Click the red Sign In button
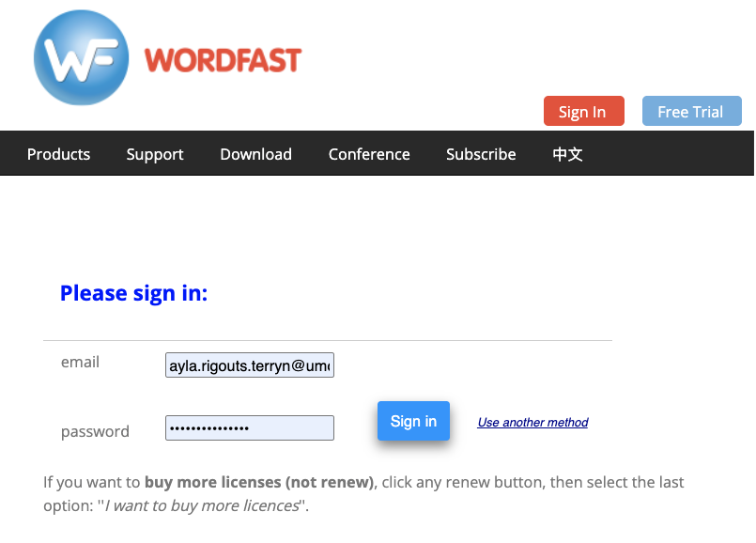This screenshot has height=543, width=756. 584,111
